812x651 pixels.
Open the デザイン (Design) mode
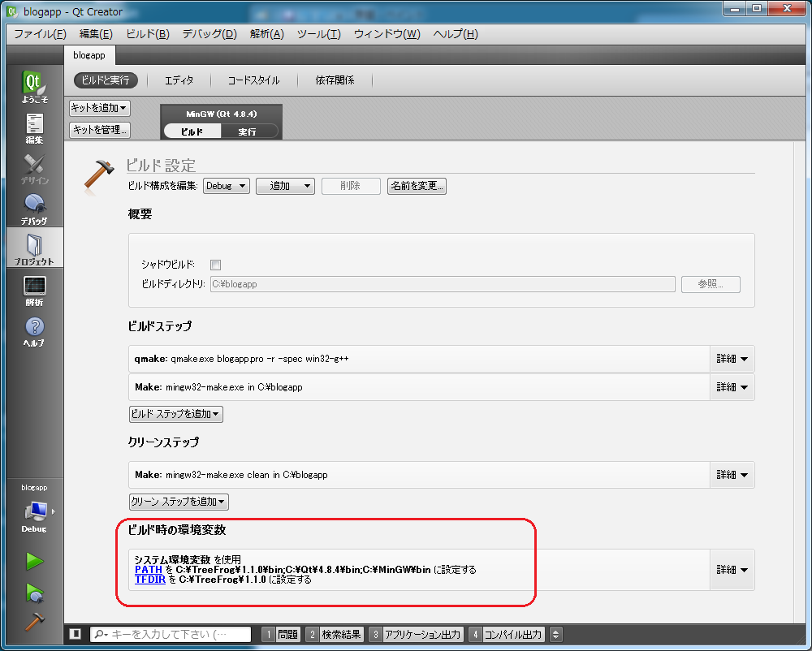pyautogui.click(x=34, y=168)
